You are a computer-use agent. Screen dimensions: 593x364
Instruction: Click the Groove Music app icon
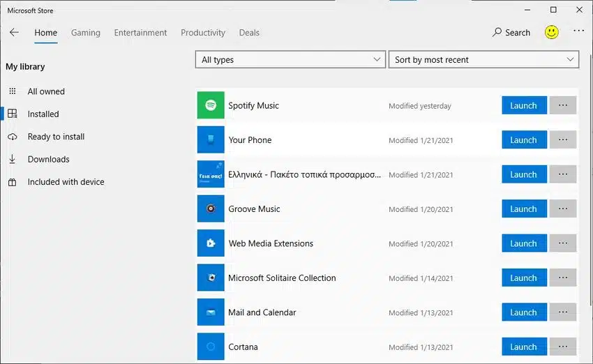click(x=211, y=208)
